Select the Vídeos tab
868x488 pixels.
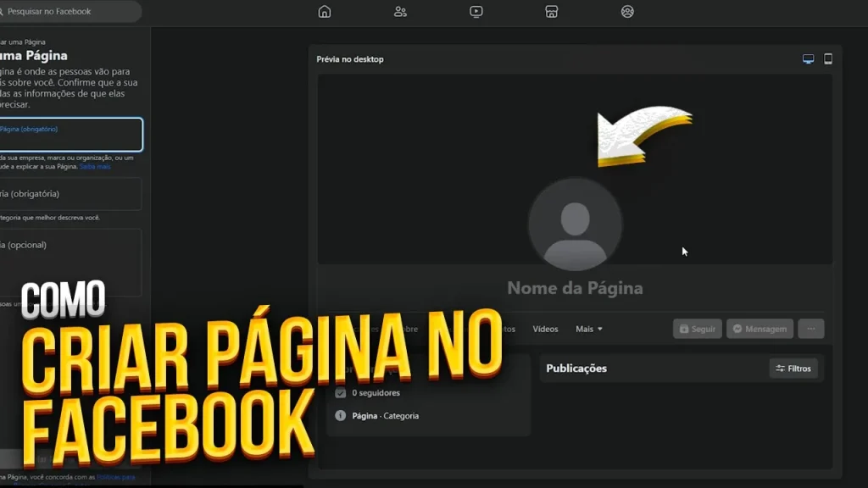pyautogui.click(x=545, y=329)
